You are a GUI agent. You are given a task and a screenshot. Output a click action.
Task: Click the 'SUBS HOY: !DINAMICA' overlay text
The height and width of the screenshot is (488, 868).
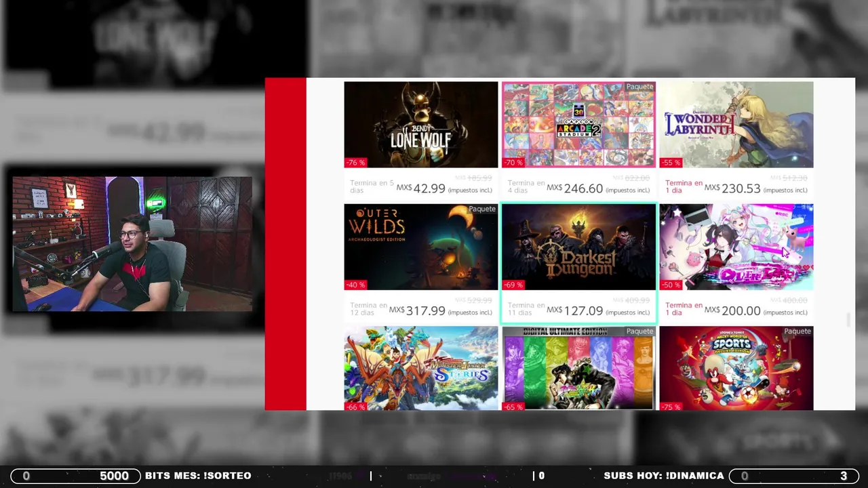point(664,476)
